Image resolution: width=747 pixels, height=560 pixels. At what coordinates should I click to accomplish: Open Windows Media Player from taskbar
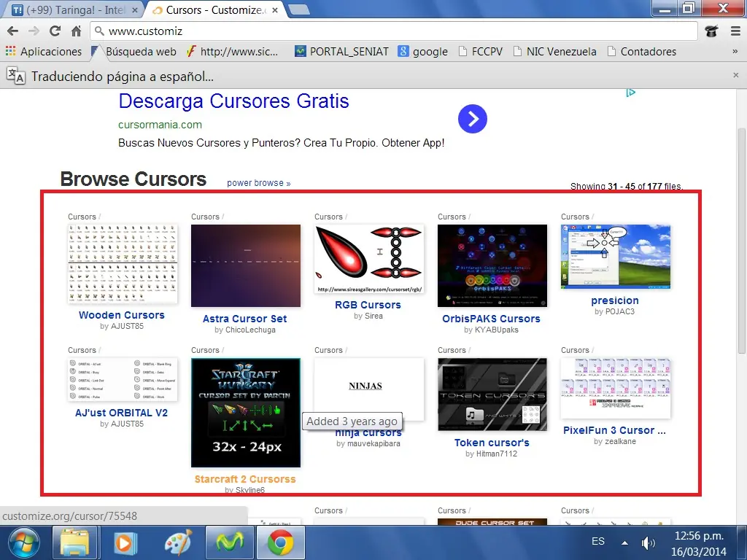coord(125,542)
